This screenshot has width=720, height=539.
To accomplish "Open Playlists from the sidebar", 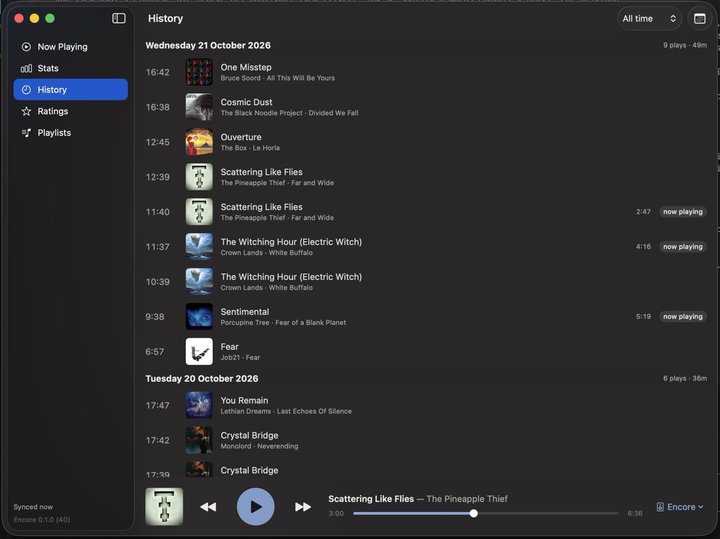I will (x=71, y=133).
